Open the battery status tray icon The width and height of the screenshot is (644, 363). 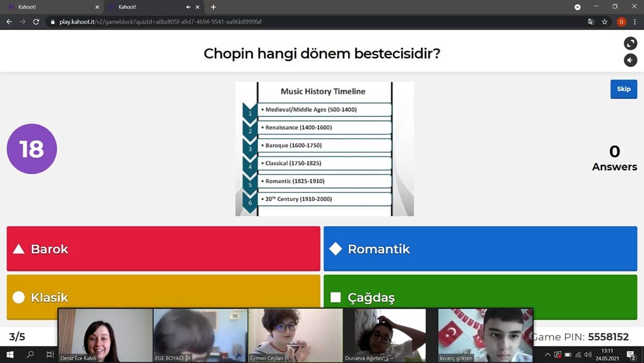(568, 355)
